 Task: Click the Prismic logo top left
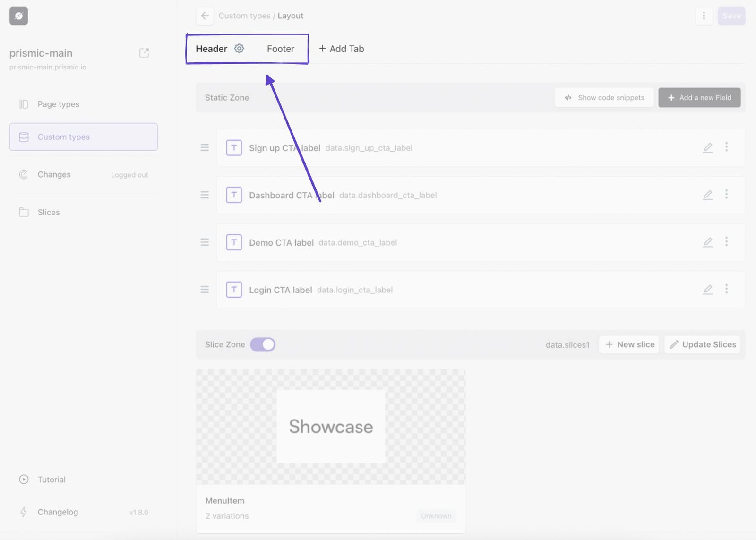click(x=18, y=15)
